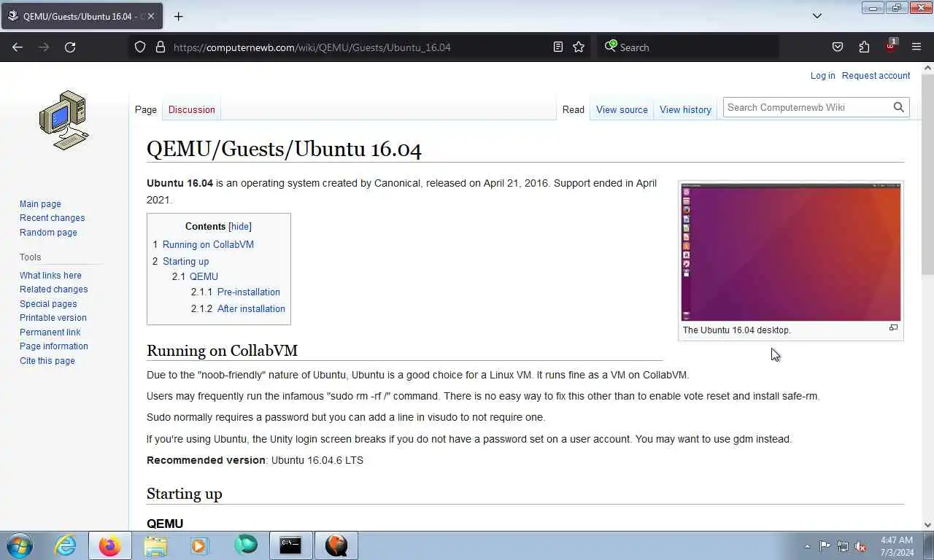This screenshot has width=934, height=560.
Task: Go back using the browser back arrow
Action: (x=18, y=47)
